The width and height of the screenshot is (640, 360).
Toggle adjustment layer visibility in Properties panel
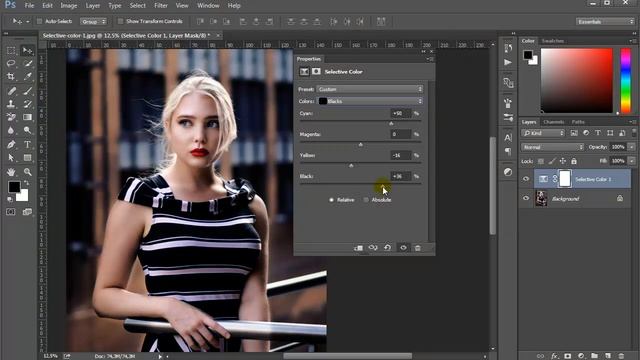click(x=403, y=248)
